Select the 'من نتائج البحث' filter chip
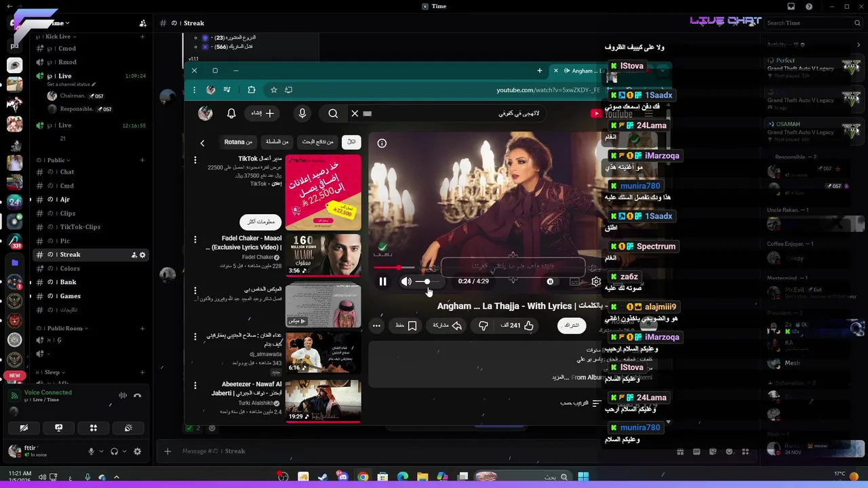Screen dimensions: 868x488 click(x=318, y=142)
